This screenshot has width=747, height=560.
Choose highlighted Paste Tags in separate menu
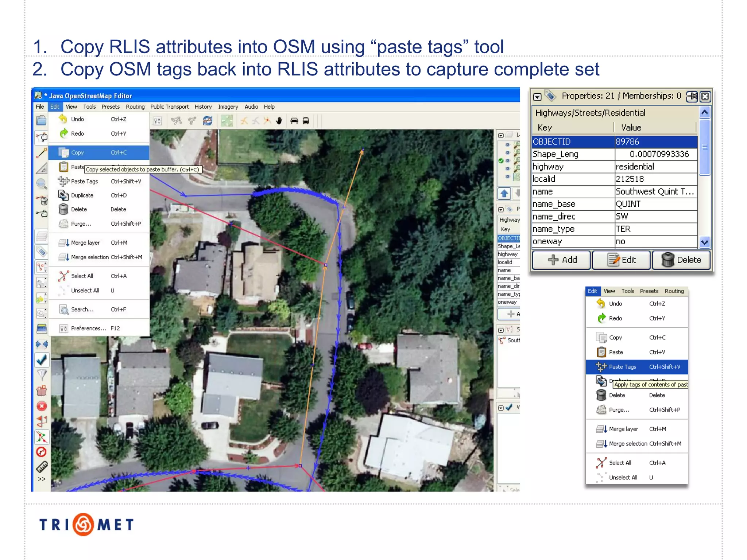(636, 367)
